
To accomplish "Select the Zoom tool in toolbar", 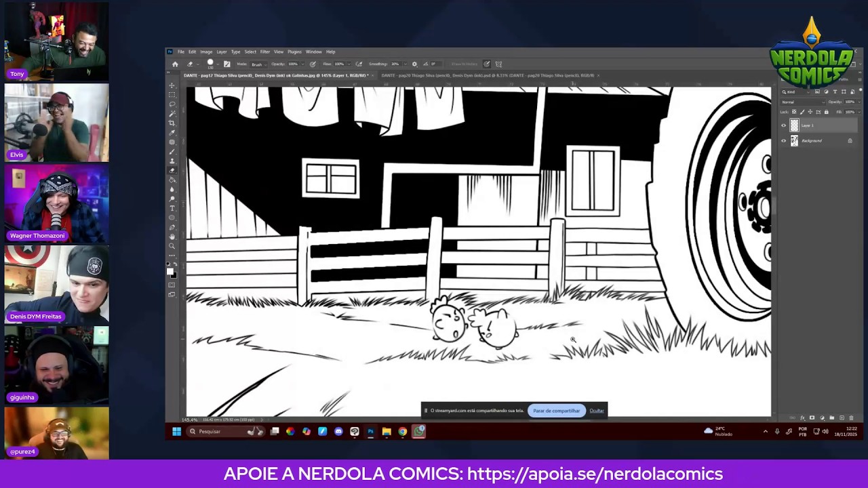I will pos(172,246).
